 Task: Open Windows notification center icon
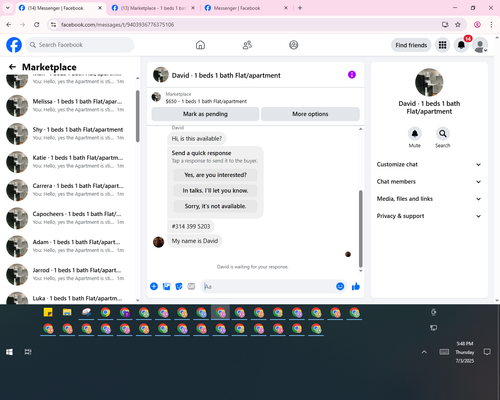[487, 352]
